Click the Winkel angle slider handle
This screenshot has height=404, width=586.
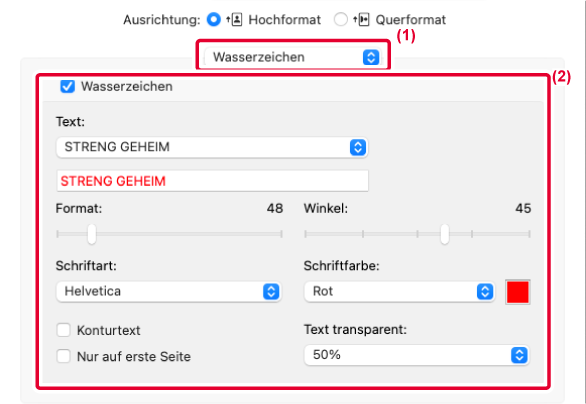[x=444, y=234]
